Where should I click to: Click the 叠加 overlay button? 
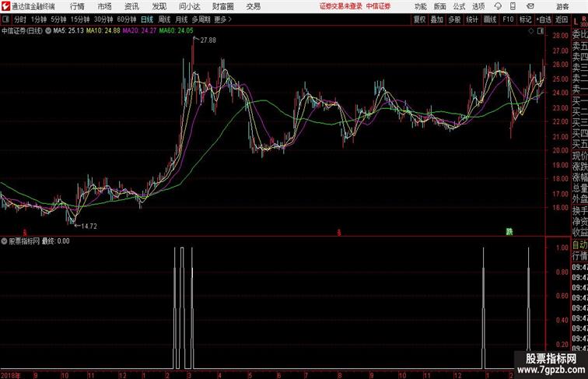tap(436, 19)
